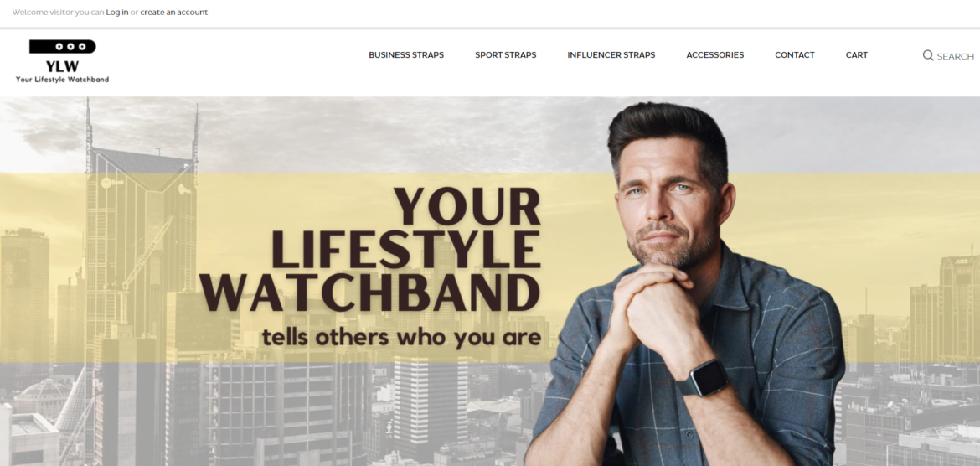
Task: Click the YOUR LIFESTYLE WATCHBAND banner headline
Action: tap(370, 251)
